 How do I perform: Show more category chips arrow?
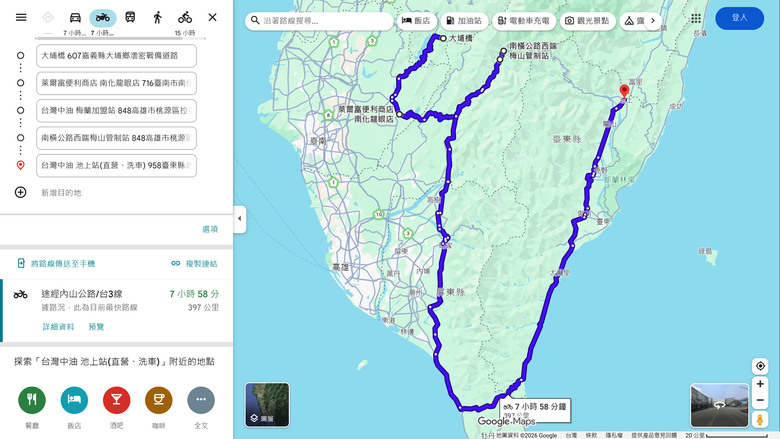point(653,21)
